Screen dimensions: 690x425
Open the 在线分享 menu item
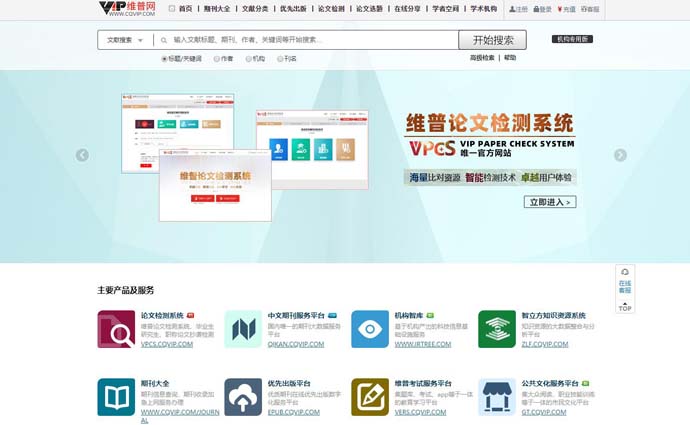coord(407,9)
